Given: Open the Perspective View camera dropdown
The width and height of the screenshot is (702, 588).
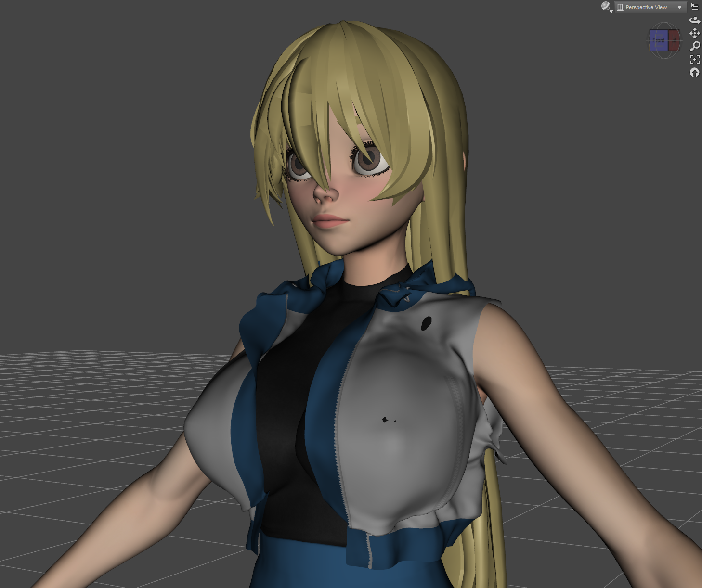Looking at the screenshot, I should (x=650, y=7).
